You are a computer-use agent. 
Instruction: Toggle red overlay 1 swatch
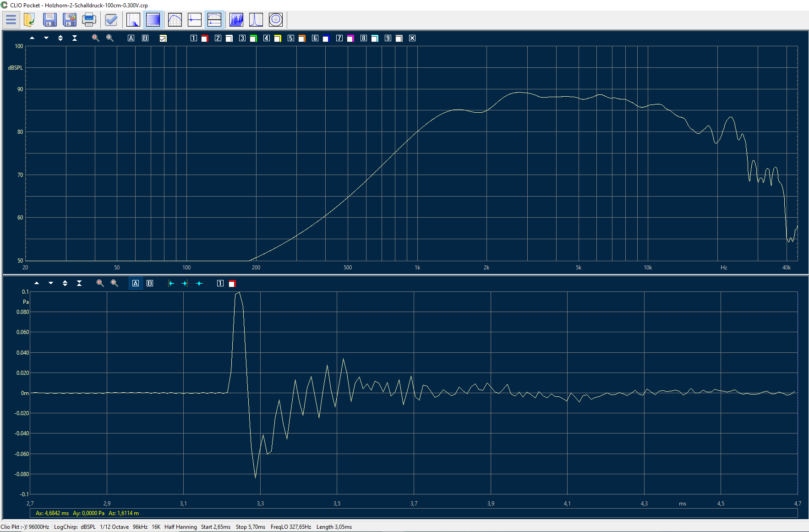[205, 38]
